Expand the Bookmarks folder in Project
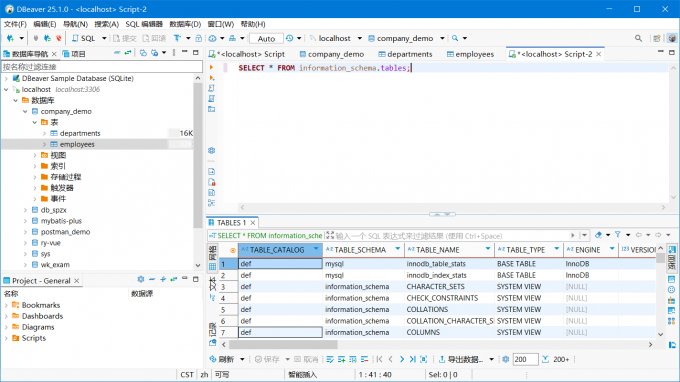Image resolution: width=680 pixels, height=382 pixels. coord(6,305)
